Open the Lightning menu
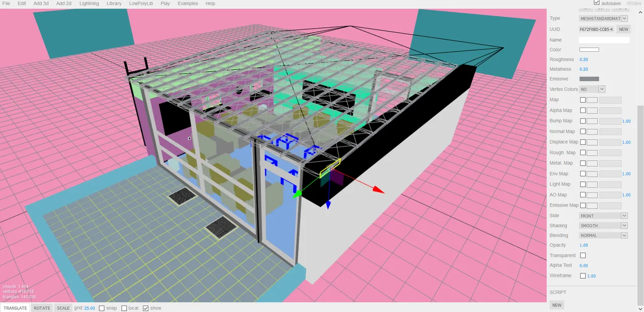Viewport: 644px width, 312px height. (89, 4)
